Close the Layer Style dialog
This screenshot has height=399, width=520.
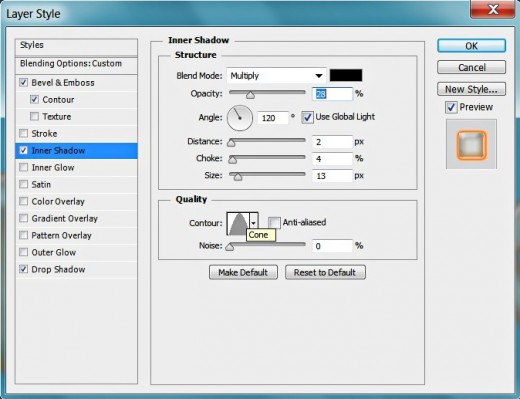click(x=492, y=10)
